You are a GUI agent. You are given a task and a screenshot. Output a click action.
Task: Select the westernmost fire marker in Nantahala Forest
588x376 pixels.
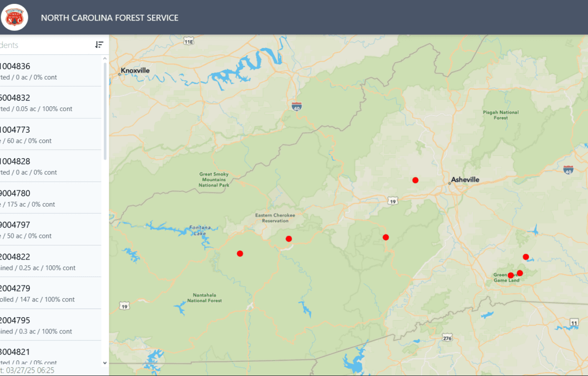240,254
